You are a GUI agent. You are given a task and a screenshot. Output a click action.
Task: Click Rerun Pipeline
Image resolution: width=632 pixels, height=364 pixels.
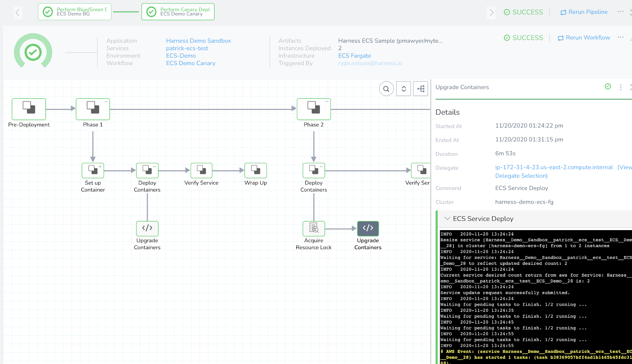point(584,12)
